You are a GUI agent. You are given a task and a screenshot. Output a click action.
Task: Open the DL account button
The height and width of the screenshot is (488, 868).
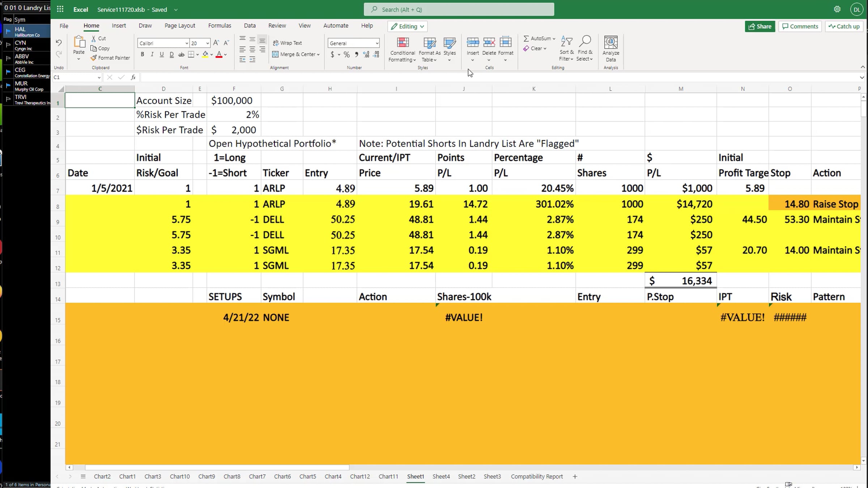tap(857, 10)
